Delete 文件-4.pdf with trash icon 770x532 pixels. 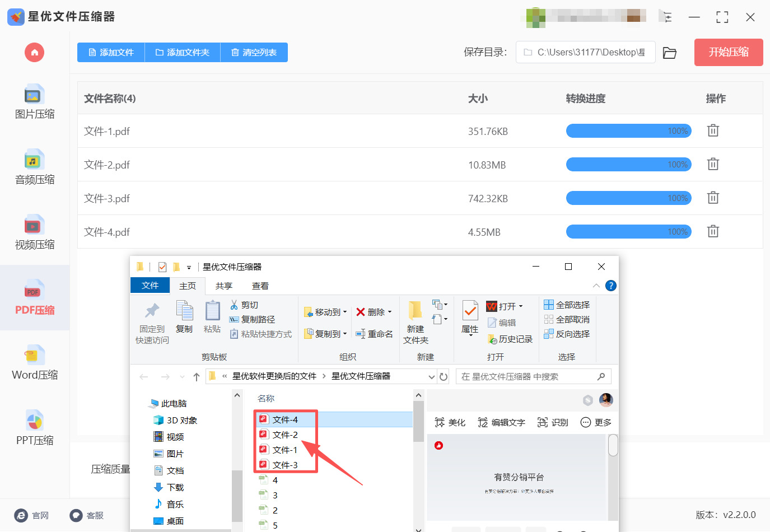(713, 231)
